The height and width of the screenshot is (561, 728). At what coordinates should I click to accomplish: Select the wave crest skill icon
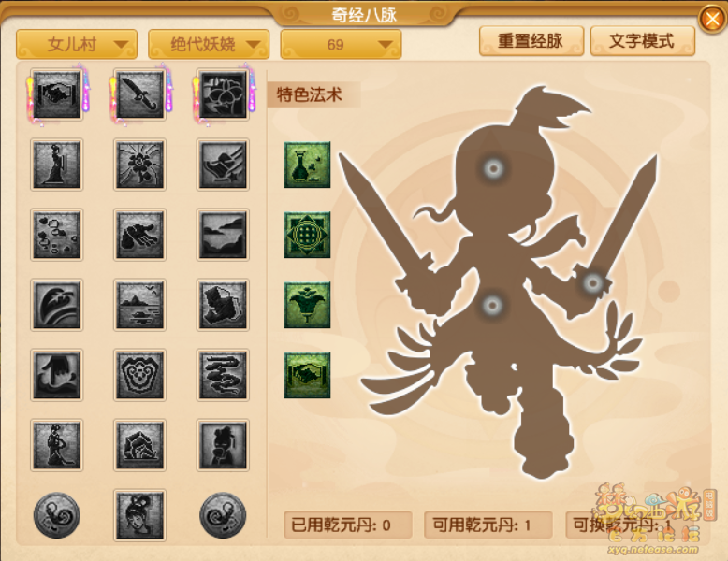(x=57, y=305)
